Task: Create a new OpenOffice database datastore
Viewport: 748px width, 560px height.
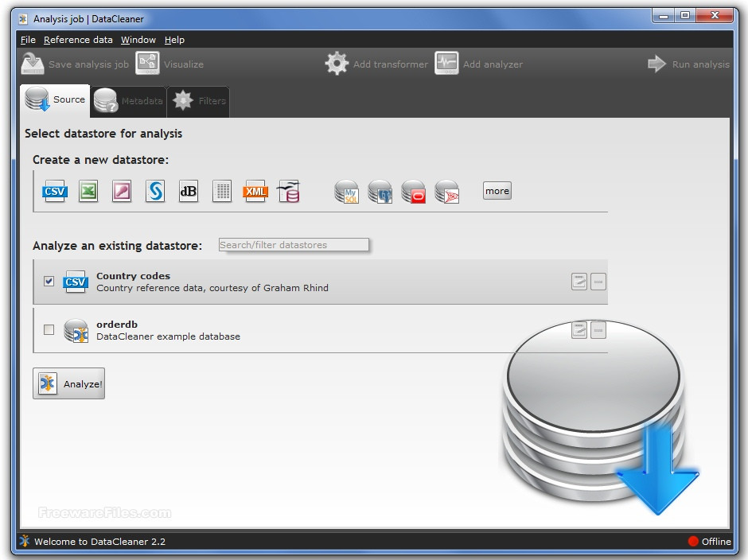Action: coord(289,191)
